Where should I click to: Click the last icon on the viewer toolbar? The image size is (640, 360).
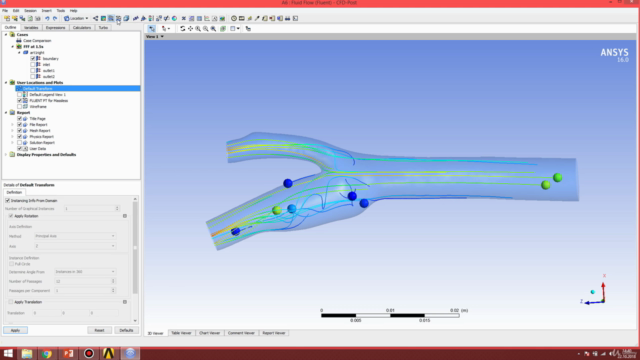pyautogui.click(x=248, y=29)
